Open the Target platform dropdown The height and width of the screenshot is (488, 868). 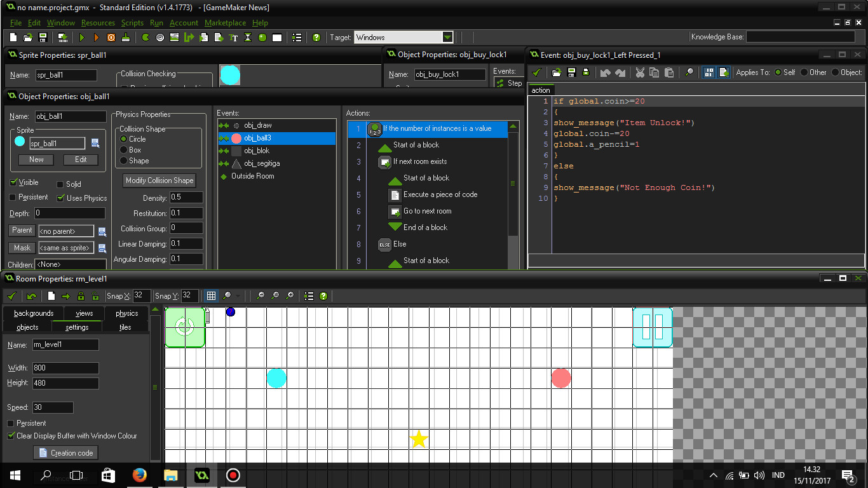coord(447,37)
